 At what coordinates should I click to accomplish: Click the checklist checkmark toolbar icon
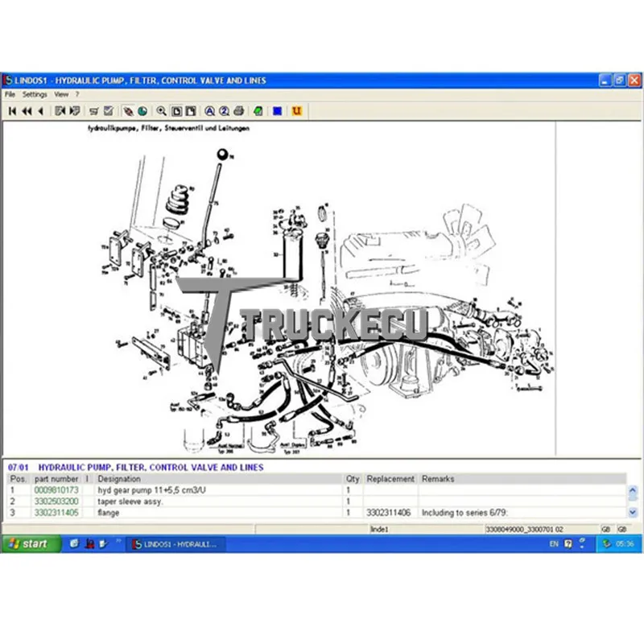[109, 111]
